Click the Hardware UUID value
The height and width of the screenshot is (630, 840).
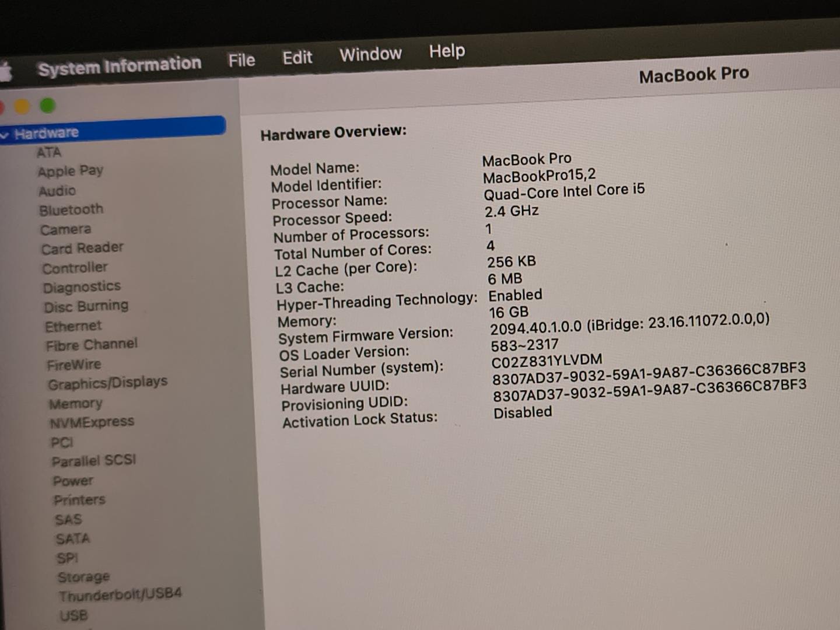[649, 373]
